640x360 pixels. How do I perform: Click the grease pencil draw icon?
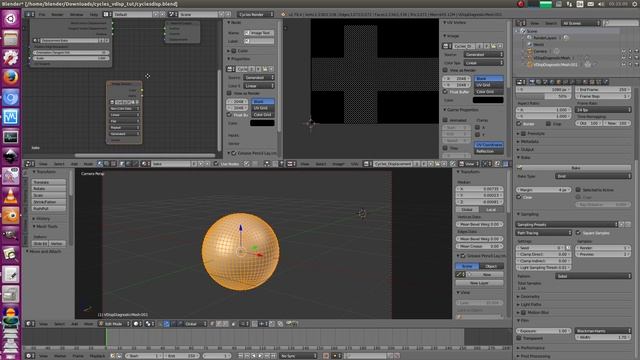pos(459,275)
